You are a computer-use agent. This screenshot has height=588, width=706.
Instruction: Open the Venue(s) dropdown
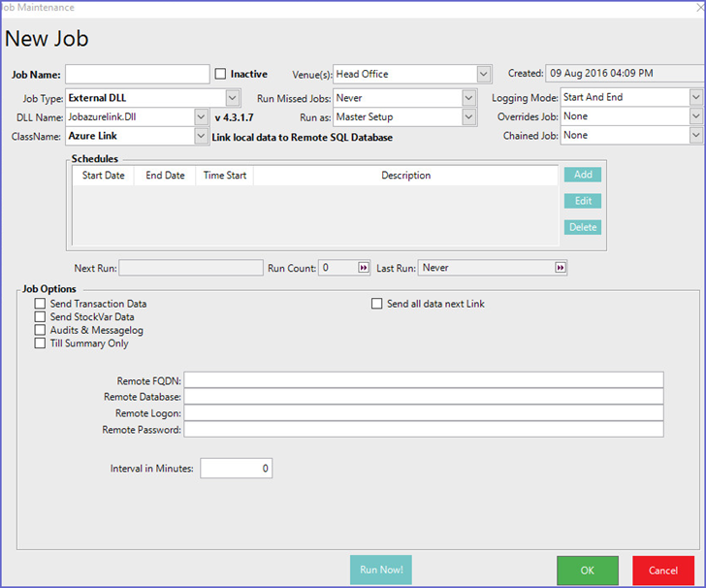(484, 74)
